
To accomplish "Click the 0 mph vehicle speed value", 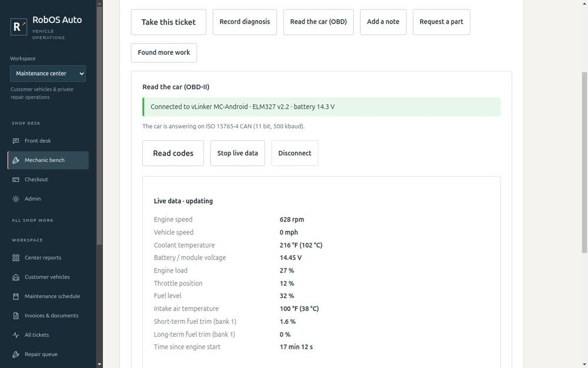I will click(x=289, y=233).
